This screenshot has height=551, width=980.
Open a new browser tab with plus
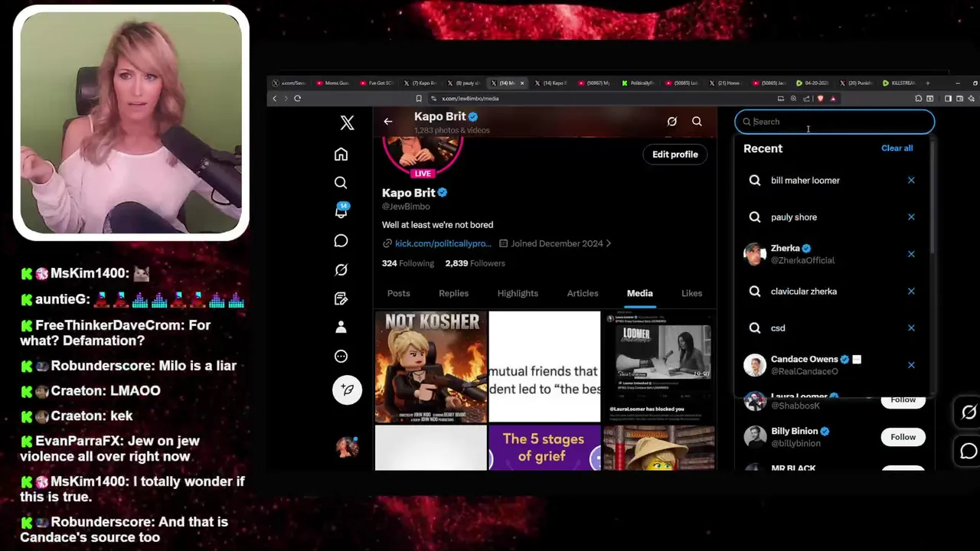(928, 83)
